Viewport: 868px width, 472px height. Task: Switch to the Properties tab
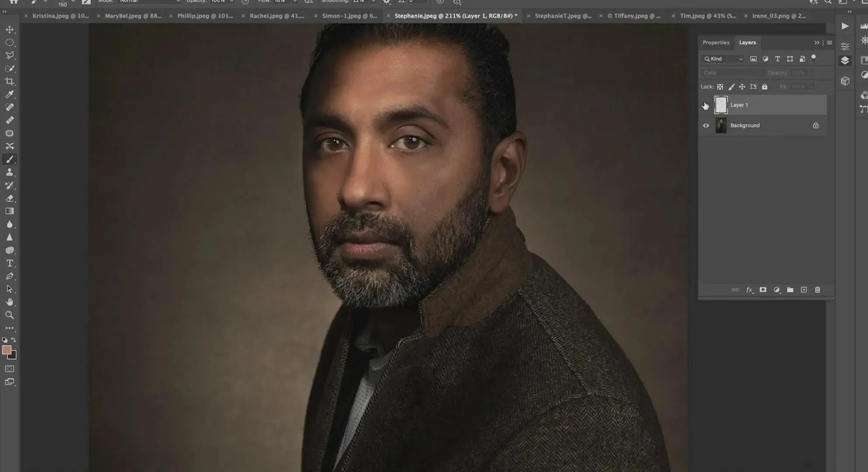(716, 42)
